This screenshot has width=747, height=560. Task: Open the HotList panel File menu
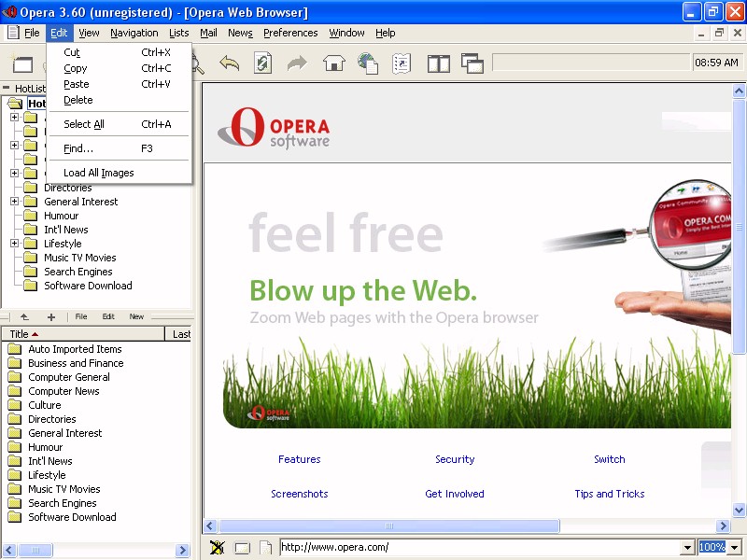[81, 316]
